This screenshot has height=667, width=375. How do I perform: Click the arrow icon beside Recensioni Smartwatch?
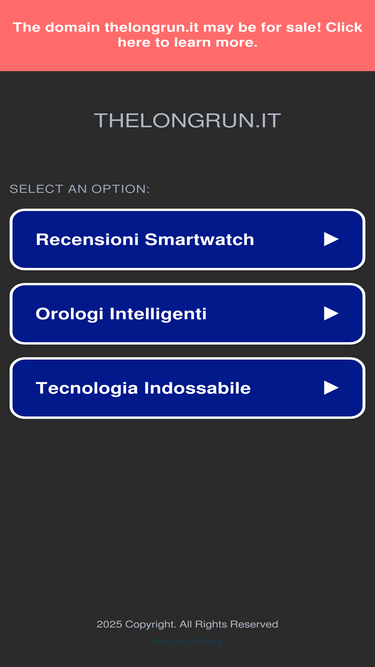click(331, 239)
